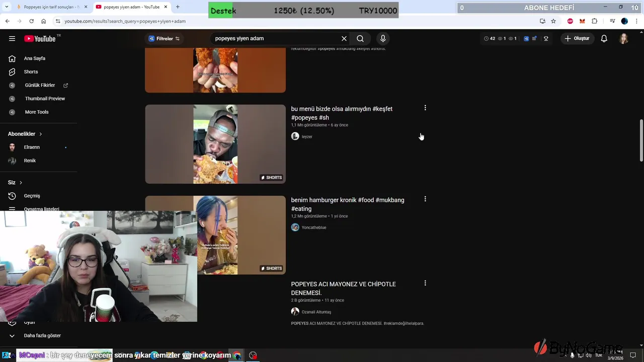Open Thumbnail Preview sidebar item
This screenshot has width=644, height=362.
pyautogui.click(x=45, y=99)
